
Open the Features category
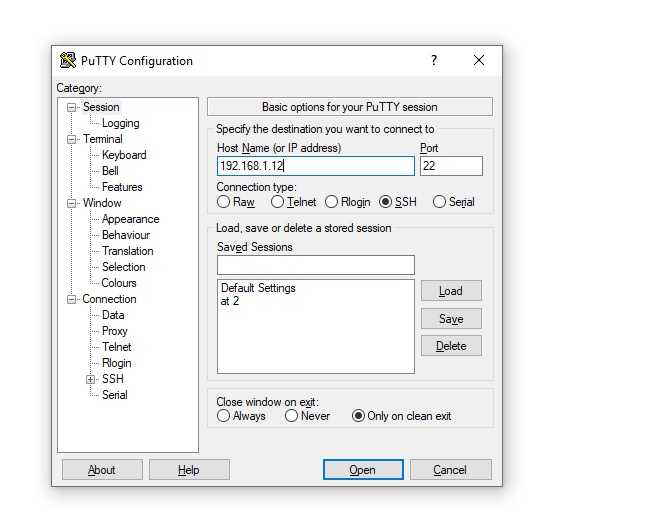point(122,187)
